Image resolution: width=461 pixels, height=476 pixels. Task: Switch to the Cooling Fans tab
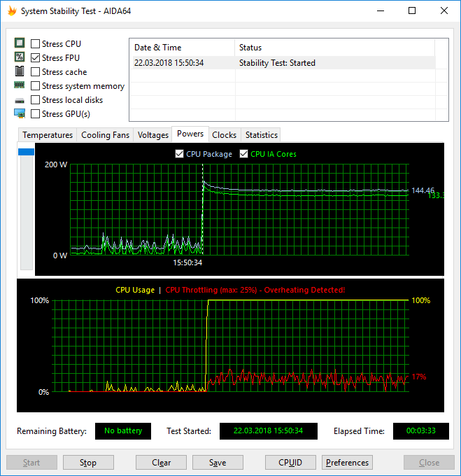pyautogui.click(x=105, y=135)
